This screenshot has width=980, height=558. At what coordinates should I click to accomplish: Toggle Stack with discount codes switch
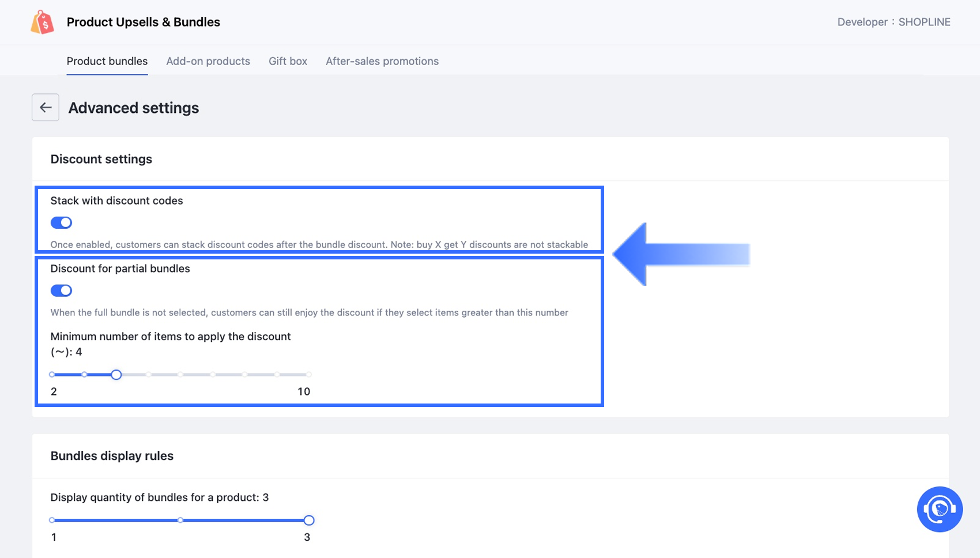tap(61, 223)
